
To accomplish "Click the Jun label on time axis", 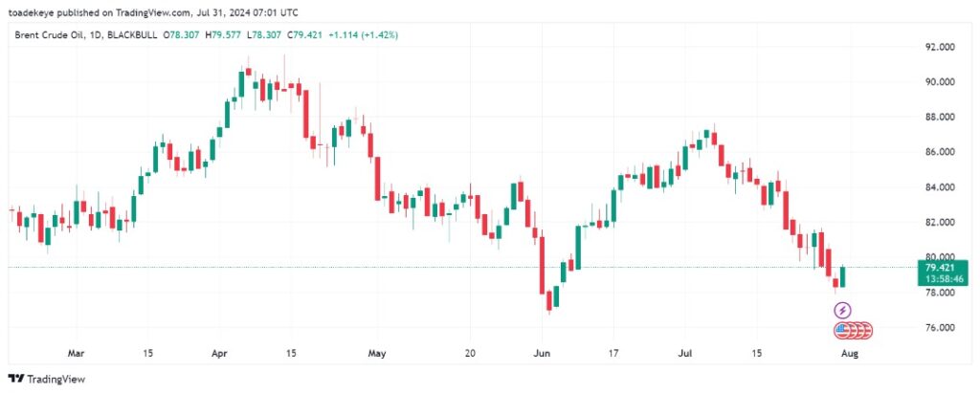I will [x=542, y=352].
